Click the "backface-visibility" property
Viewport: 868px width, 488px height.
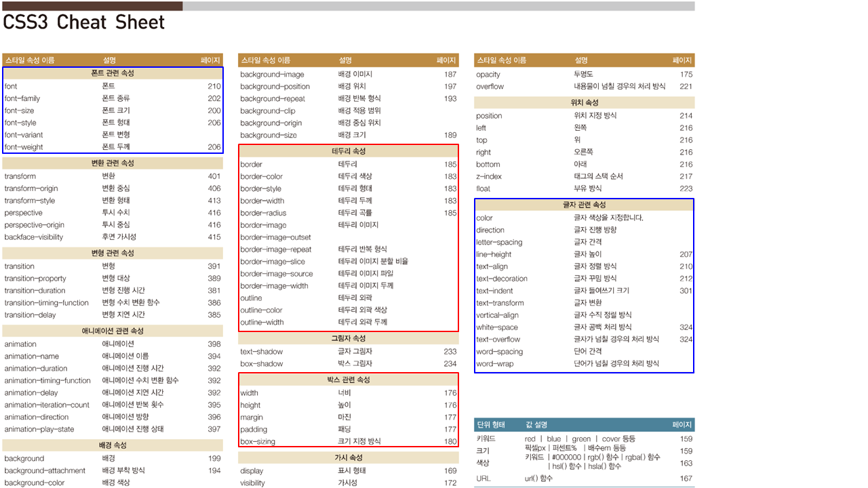click(x=34, y=237)
